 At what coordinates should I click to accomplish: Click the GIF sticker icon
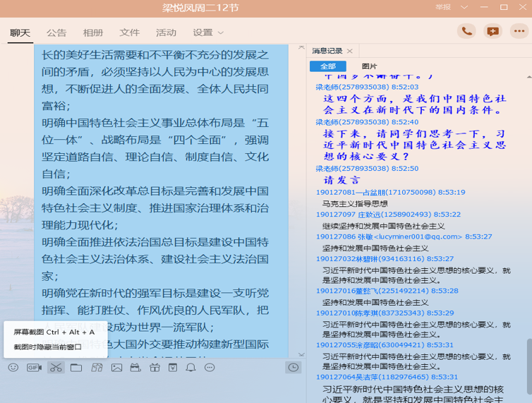click(x=34, y=368)
